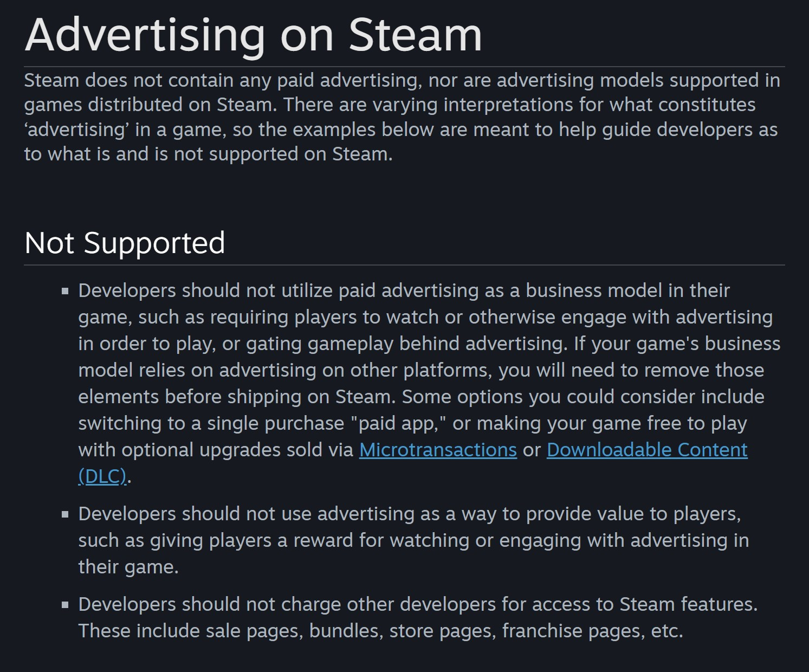This screenshot has height=672, width=809.
Task: Click the square bullet before the Steam features paragraph
Action: (x=65, y=605)
